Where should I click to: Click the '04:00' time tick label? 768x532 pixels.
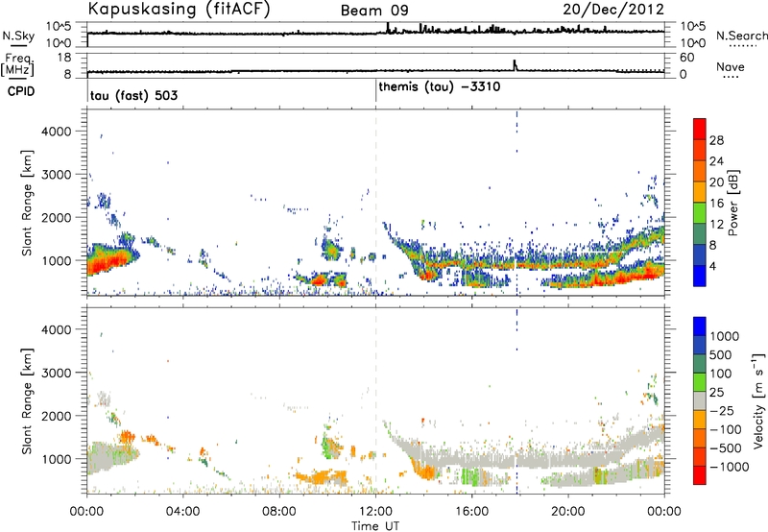coord(182,512)
